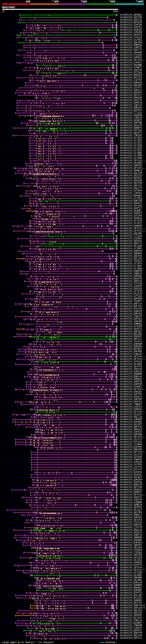The width and height of the screenshot is (146, 644).
Task: Select the UniRef100_Q39789 label
Action: point(131,25)
